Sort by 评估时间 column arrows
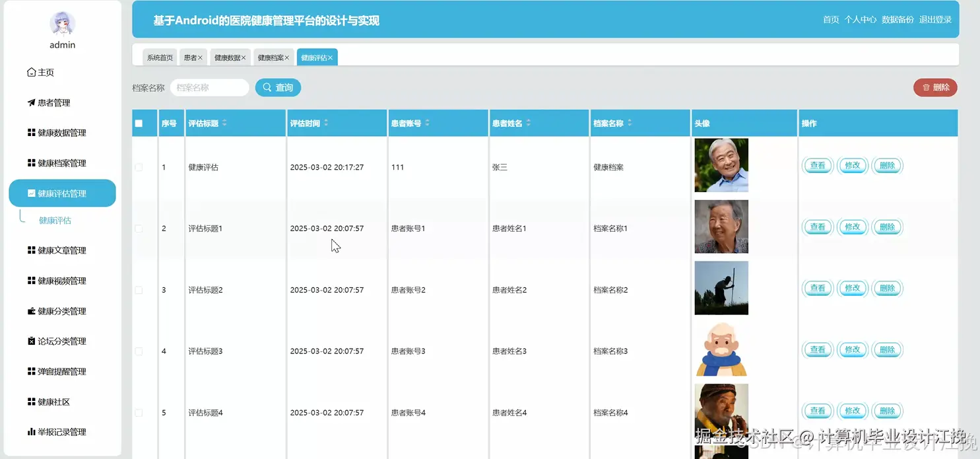The height and width of the screenshot is (459, 980). click(x=326, y=124)
